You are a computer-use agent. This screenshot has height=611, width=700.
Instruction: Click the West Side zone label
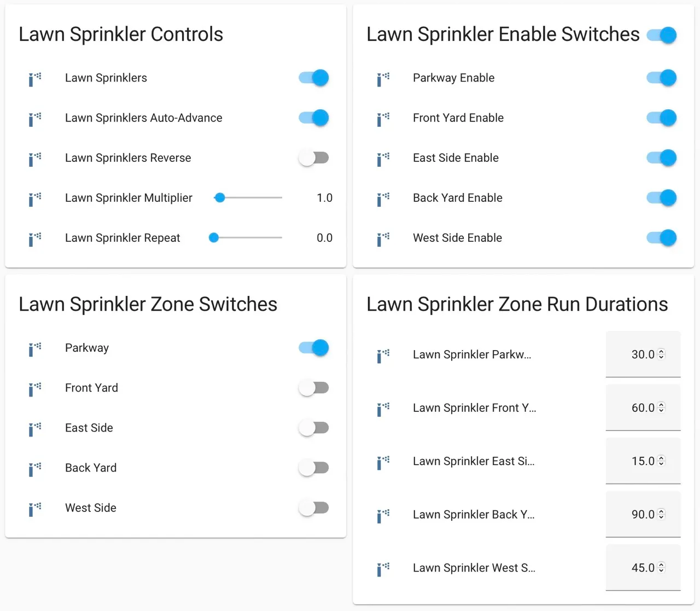91,508
